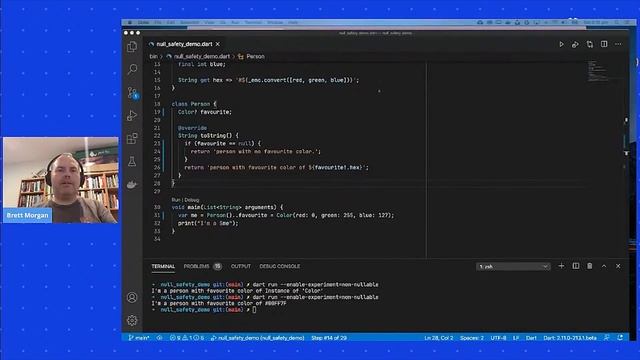Open the terminal selector dropdown
The width and height of the screenshot is (640, 360).
pos(513,267)
